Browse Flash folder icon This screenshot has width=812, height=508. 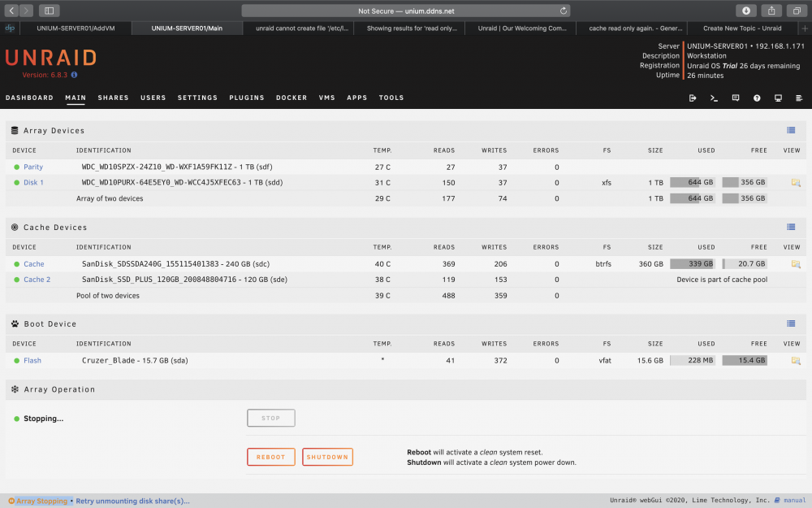[796, 360]
